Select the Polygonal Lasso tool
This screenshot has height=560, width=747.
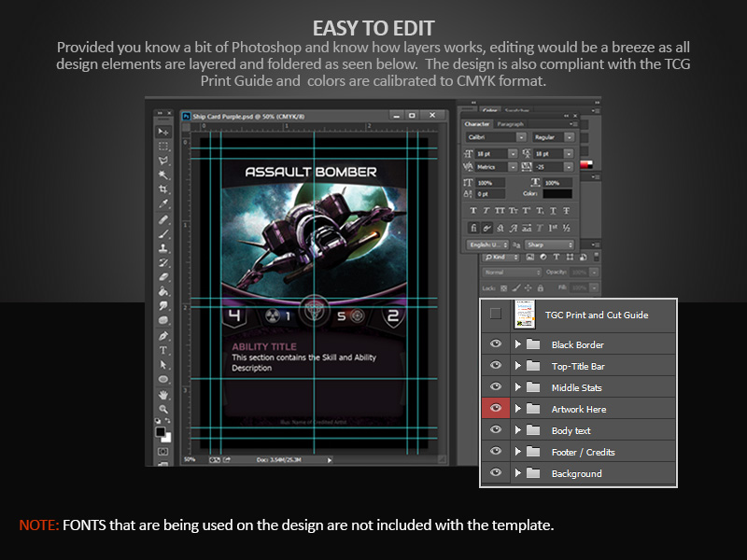[x=163, y=161]
